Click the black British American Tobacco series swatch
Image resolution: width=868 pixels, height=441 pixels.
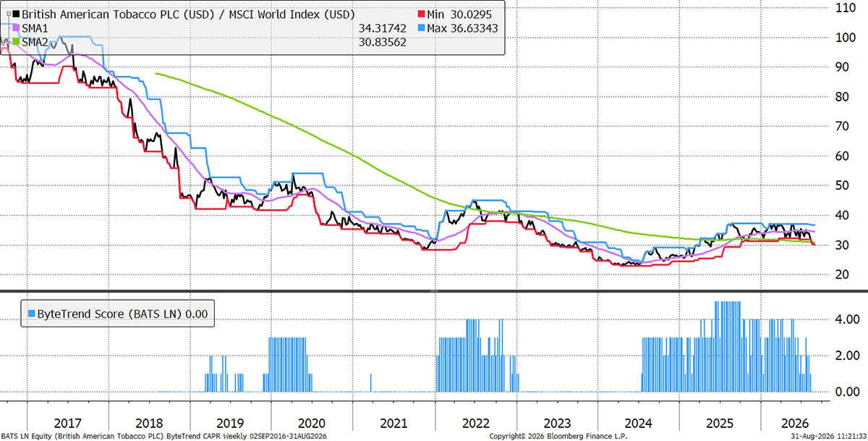tap(17, 14)
